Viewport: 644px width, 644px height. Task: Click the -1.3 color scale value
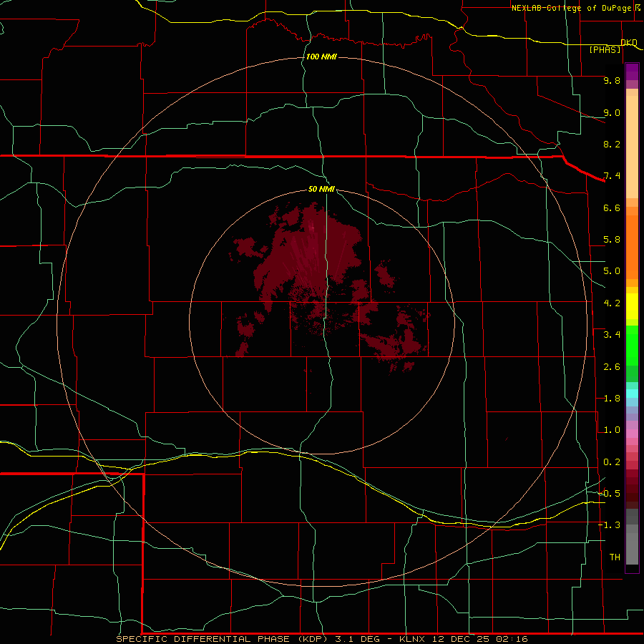click(x=609, y=525)
